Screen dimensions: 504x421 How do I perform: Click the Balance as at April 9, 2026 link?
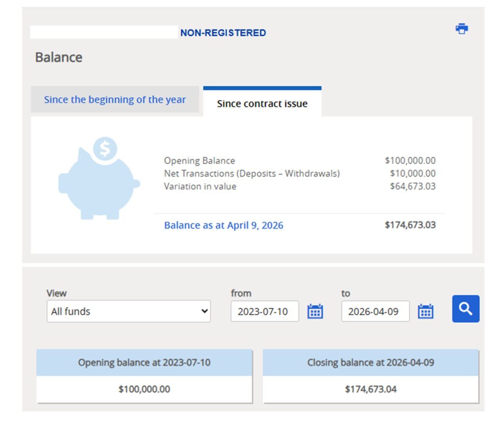click(x=224, y=225)
